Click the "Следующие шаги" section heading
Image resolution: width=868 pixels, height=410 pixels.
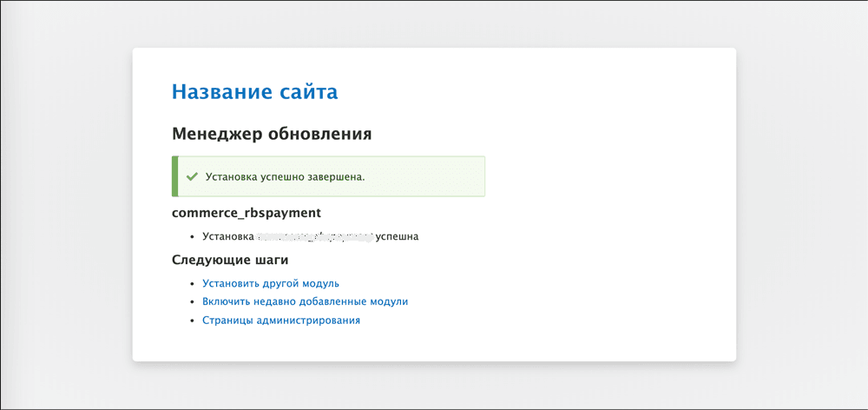230,260
